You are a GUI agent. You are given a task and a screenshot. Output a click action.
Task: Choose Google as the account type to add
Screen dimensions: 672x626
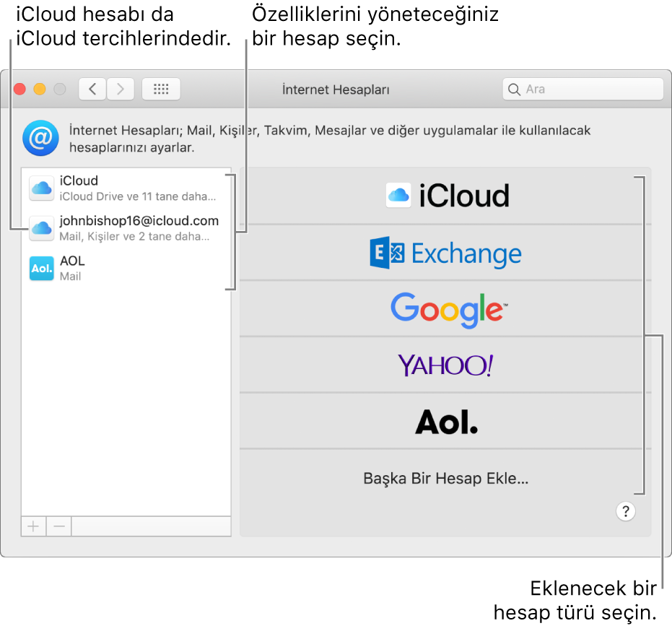coord(445,309)
